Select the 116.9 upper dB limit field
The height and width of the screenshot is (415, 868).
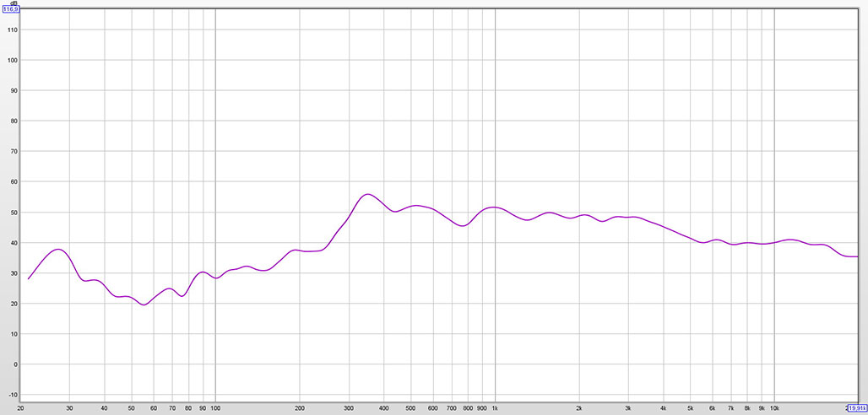tap(10, 9)
